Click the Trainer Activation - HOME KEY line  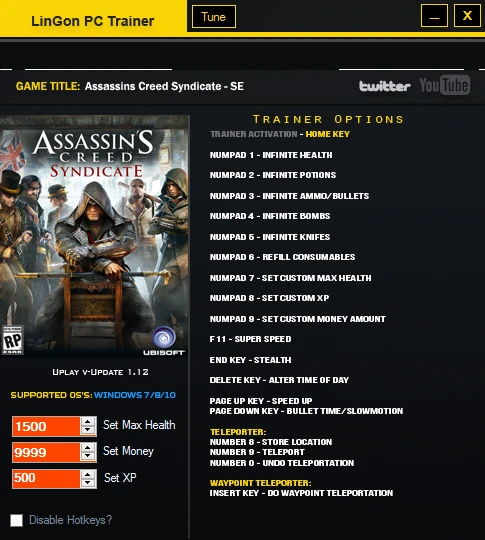[280, 134]
